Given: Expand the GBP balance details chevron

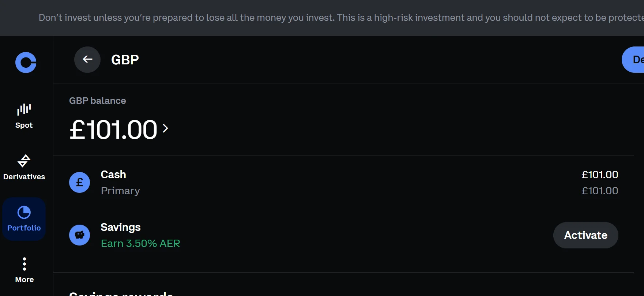Looking at the screenshot, I should (x=166, y=129).
